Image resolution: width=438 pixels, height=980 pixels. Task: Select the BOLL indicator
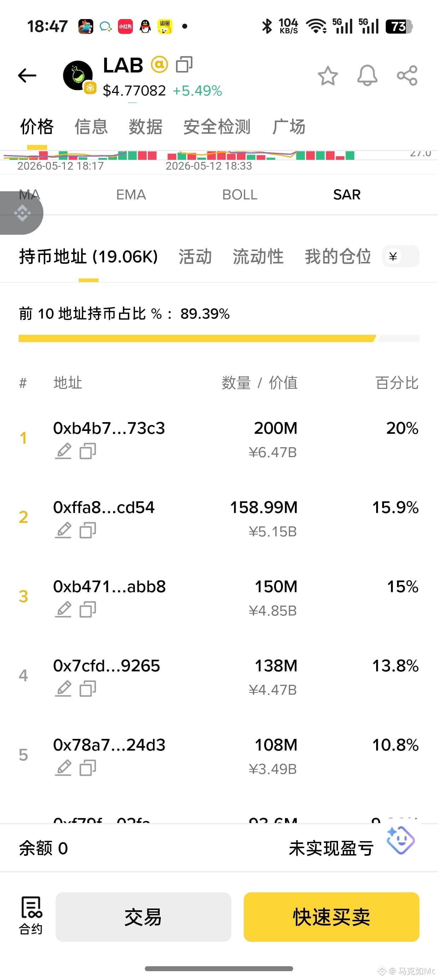239,194
